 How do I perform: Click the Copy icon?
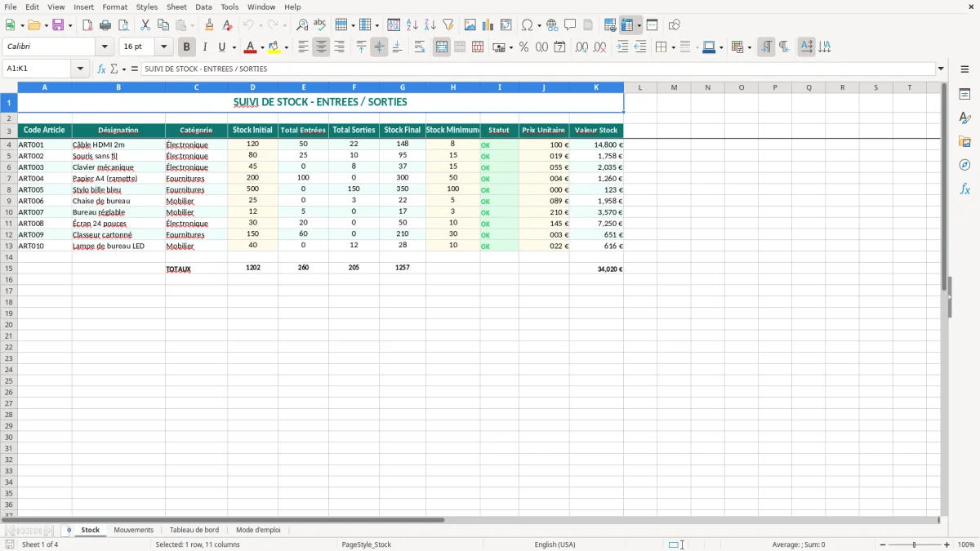click(x=163, y=25)
